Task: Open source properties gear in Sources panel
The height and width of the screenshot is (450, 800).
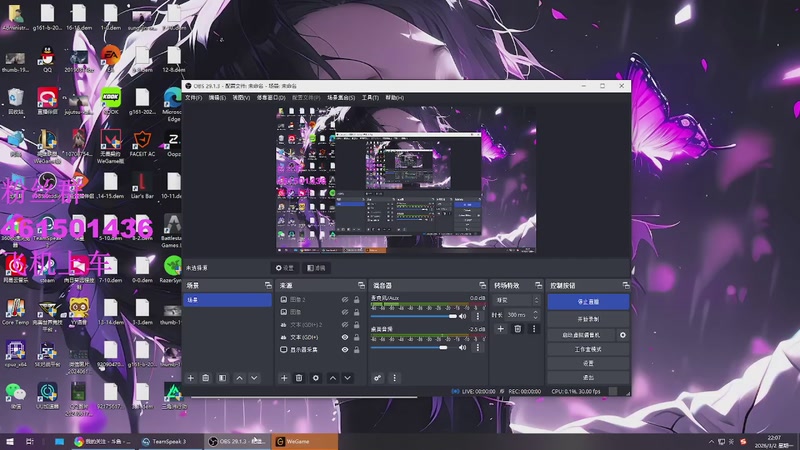Action: pyautogui.click(x=316, y=378)
